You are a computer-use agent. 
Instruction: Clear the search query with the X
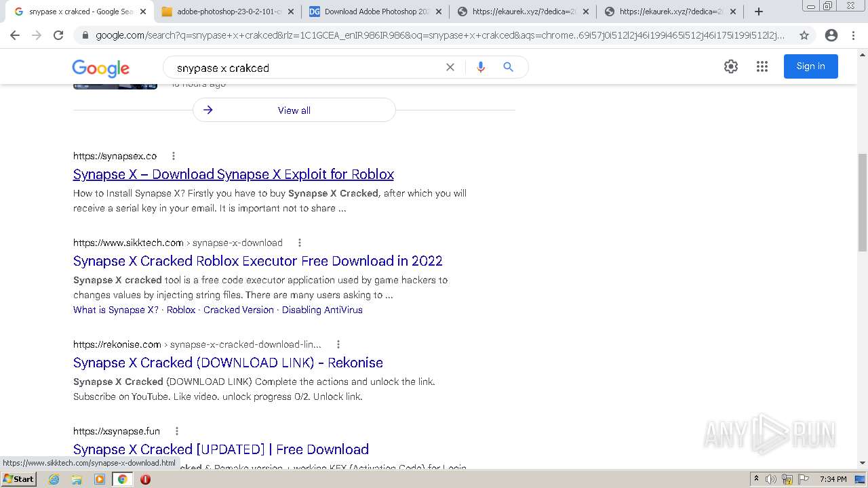[450, 67]
